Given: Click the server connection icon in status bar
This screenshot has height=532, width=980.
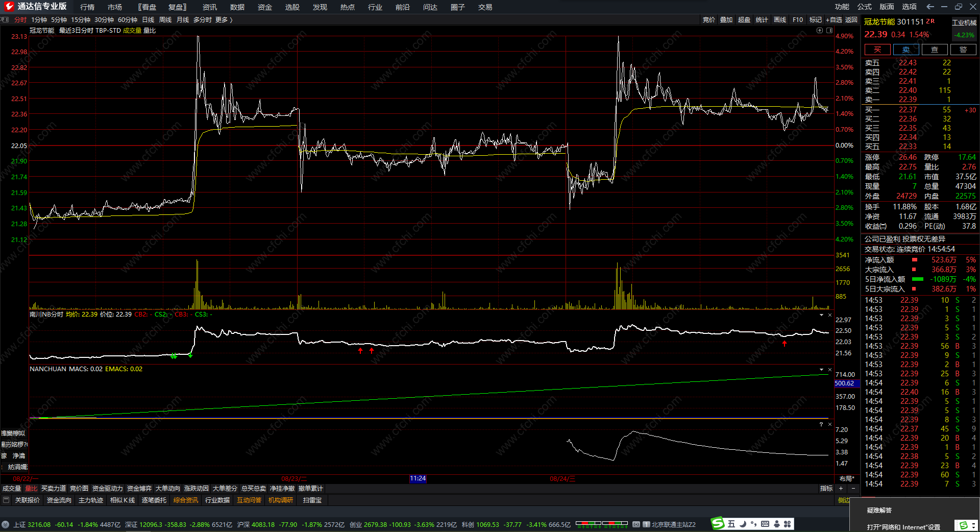Looking at the screenshot, I should click(x=636, y=524).
